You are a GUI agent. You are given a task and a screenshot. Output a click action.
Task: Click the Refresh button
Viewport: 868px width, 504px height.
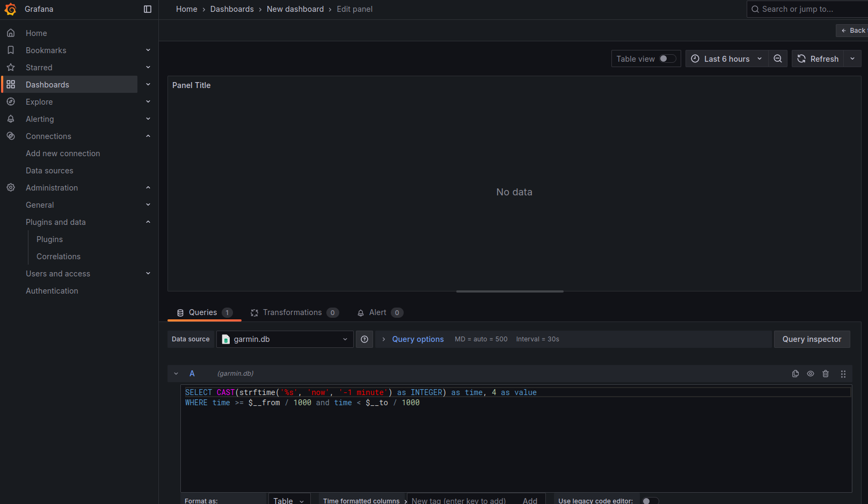(x=818, y=59)
